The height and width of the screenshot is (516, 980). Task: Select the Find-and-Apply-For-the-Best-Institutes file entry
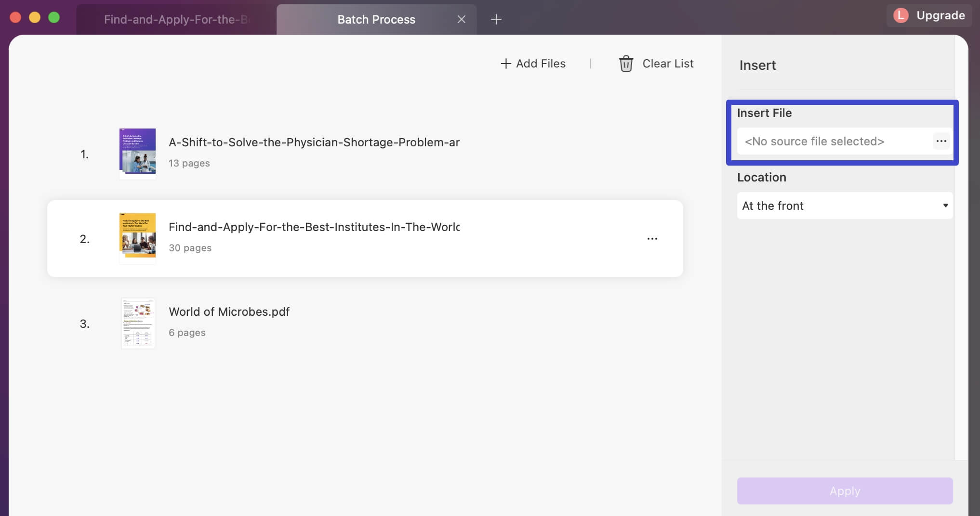click(x=337, y=238)
